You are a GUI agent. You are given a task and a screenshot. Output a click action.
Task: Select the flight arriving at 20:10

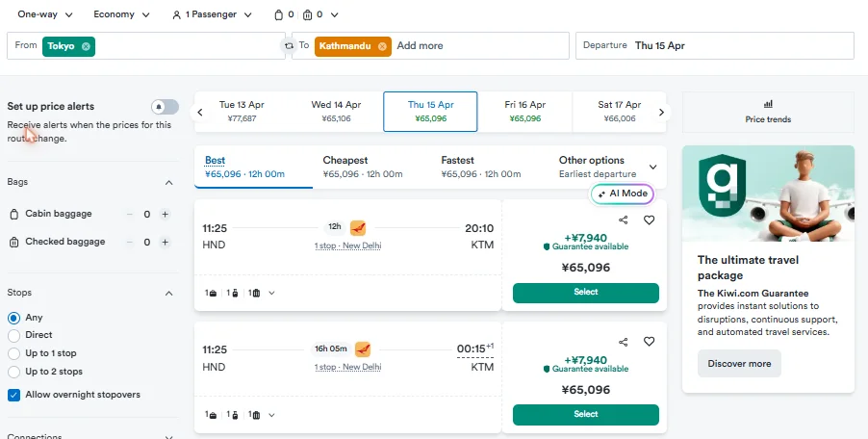click(586, 293)
